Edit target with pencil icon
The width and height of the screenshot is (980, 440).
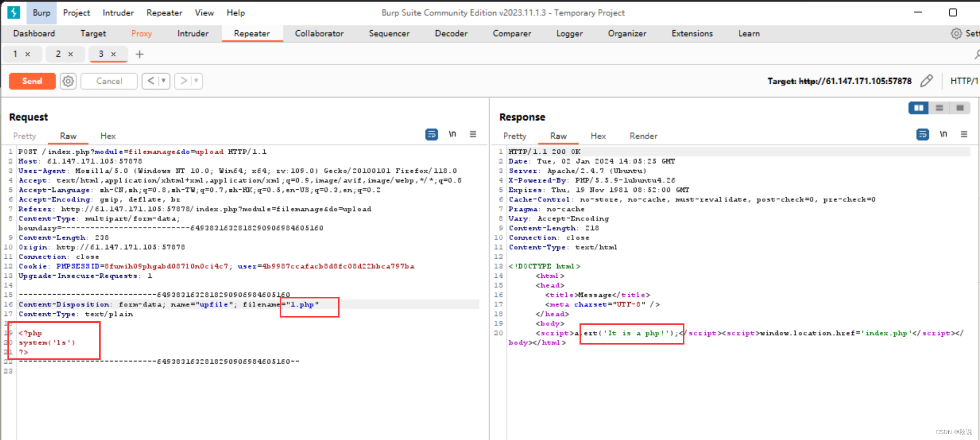tap(926, 81)
